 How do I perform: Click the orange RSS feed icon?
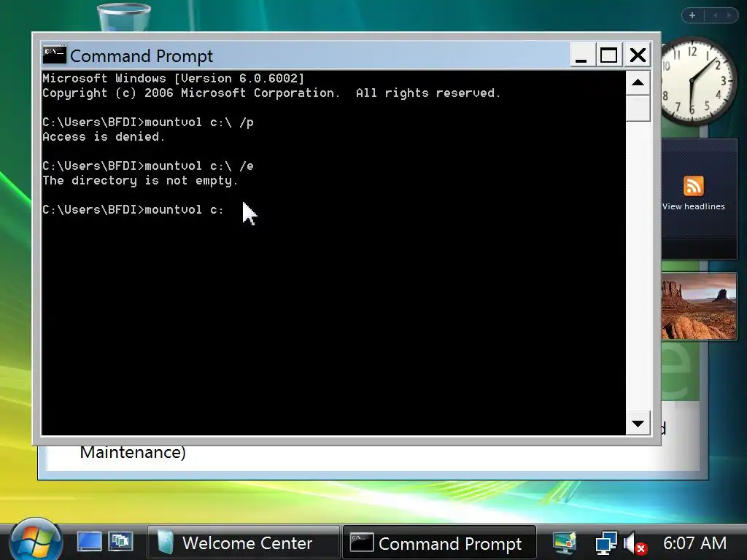click(x=693, y=186)
